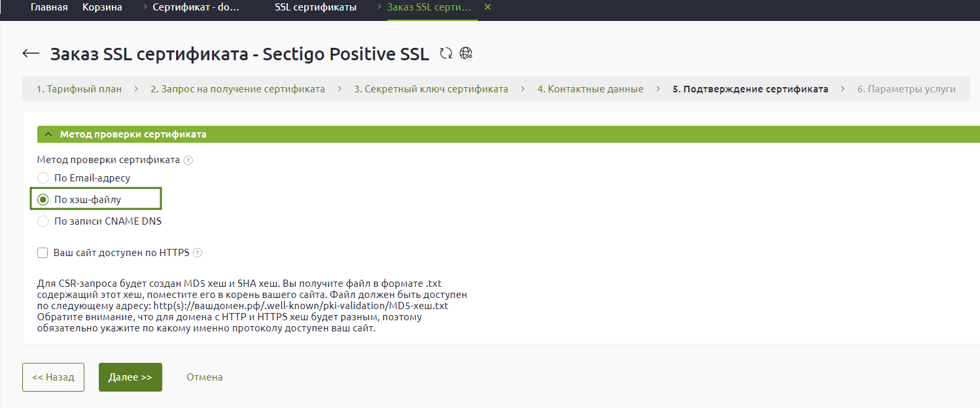
Task: Open help icon for Ваш сайт доступен по HTTPS
Action: click(x=198, y=253)
